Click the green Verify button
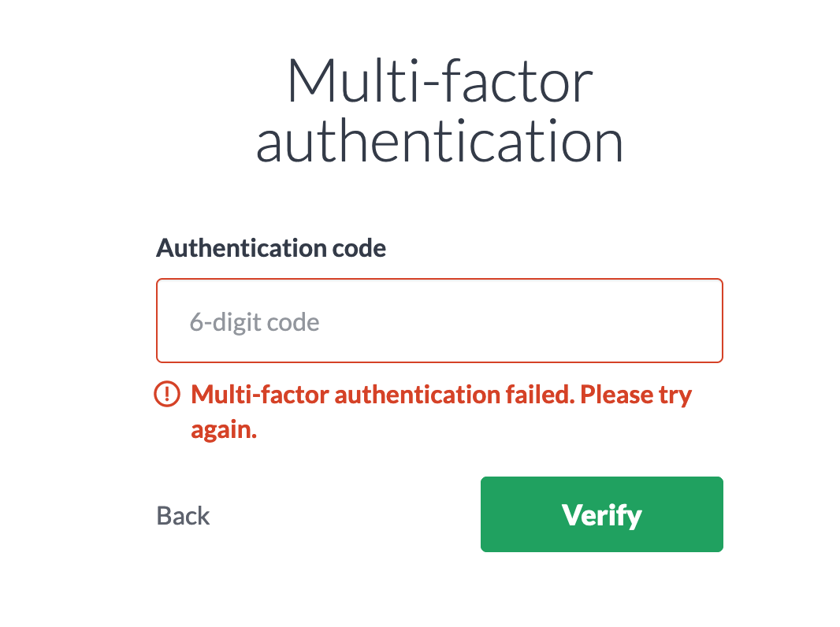 pos(601,514)
